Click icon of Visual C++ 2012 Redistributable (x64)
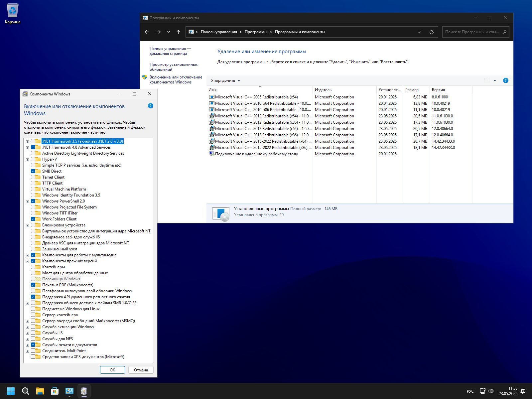Image resolution: width=532 pixels, height=399 pixels. coord(211,116)
